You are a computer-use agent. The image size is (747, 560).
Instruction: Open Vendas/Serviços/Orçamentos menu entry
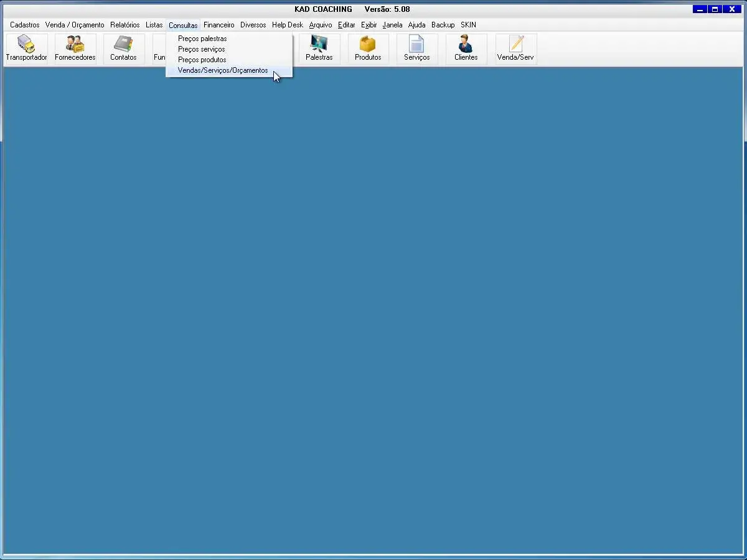coord(223,70)
